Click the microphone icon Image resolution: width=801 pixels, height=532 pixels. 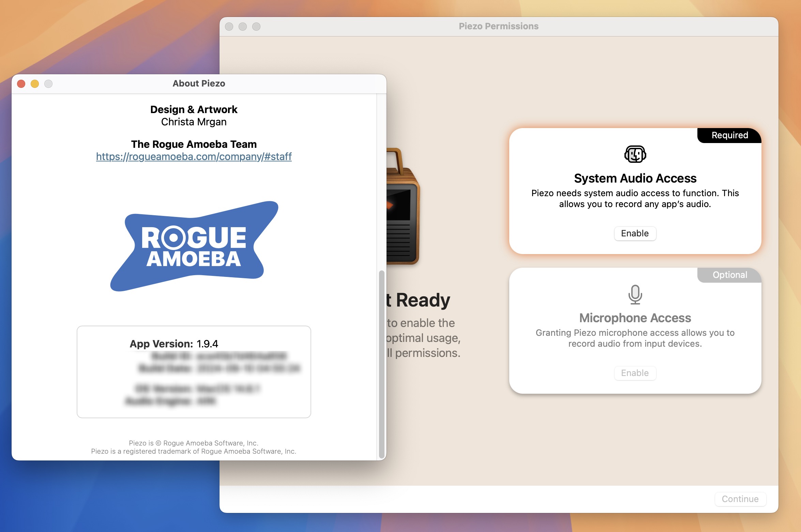635,294
